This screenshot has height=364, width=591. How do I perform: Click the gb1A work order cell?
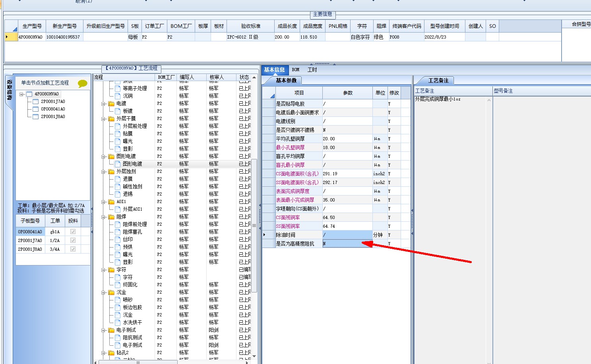tap(55, 232)
